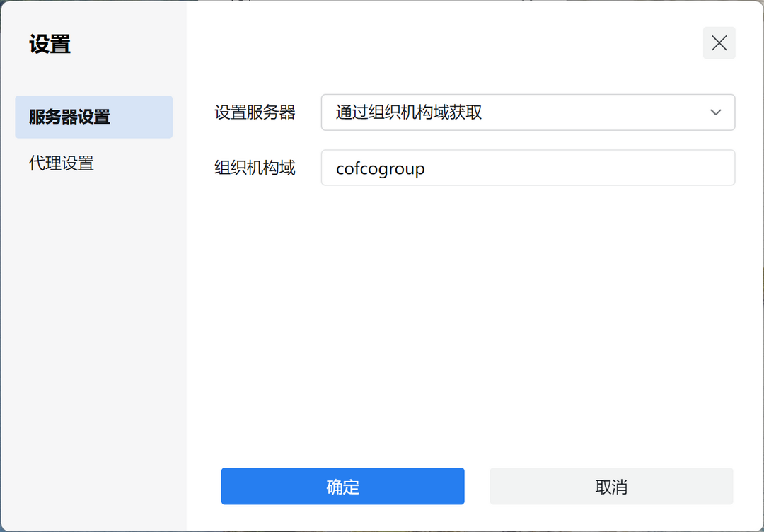Click the gap between 确定 and 取消 buttons
This screenshot has height=532, width=764.
[x=477, y=487]
